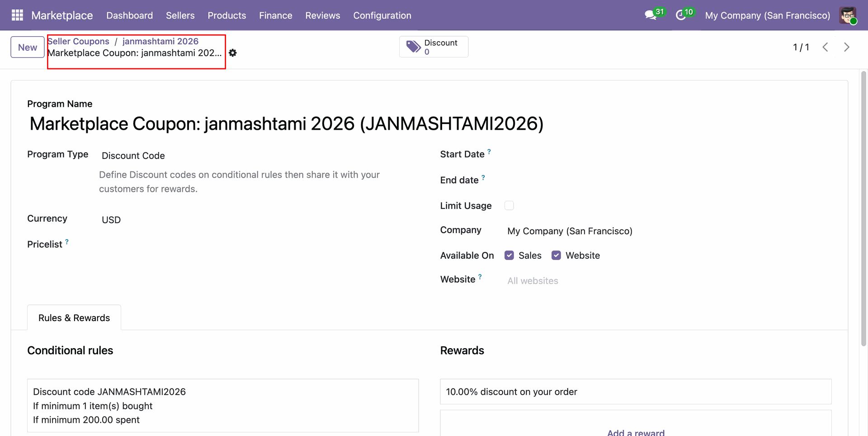Viewport: 868px width, 436px height.
Task: Open the apps grid menu icon
Action: coord(17,15)
